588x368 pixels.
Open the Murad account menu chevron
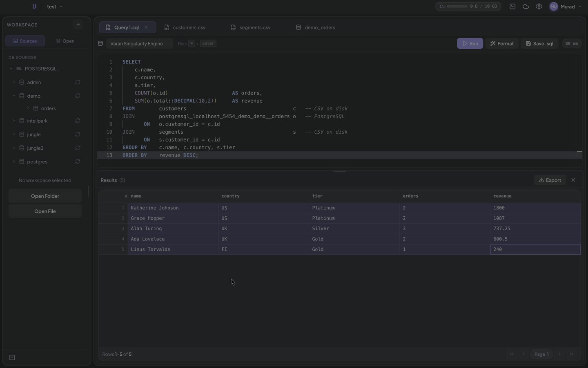[x=580, y=7]
